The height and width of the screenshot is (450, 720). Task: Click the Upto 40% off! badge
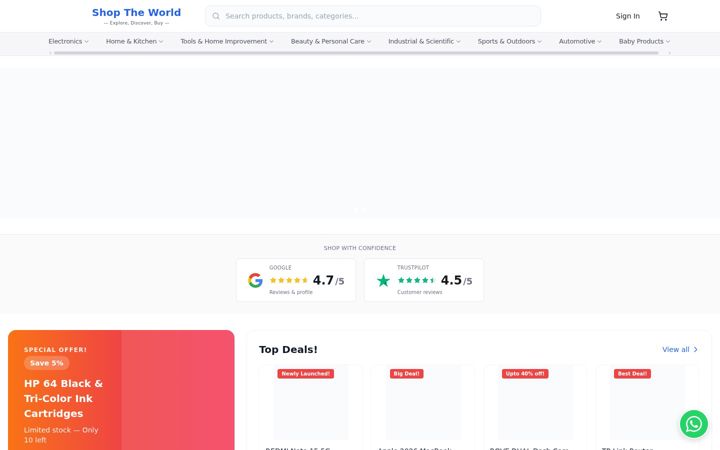click(525, 374)
